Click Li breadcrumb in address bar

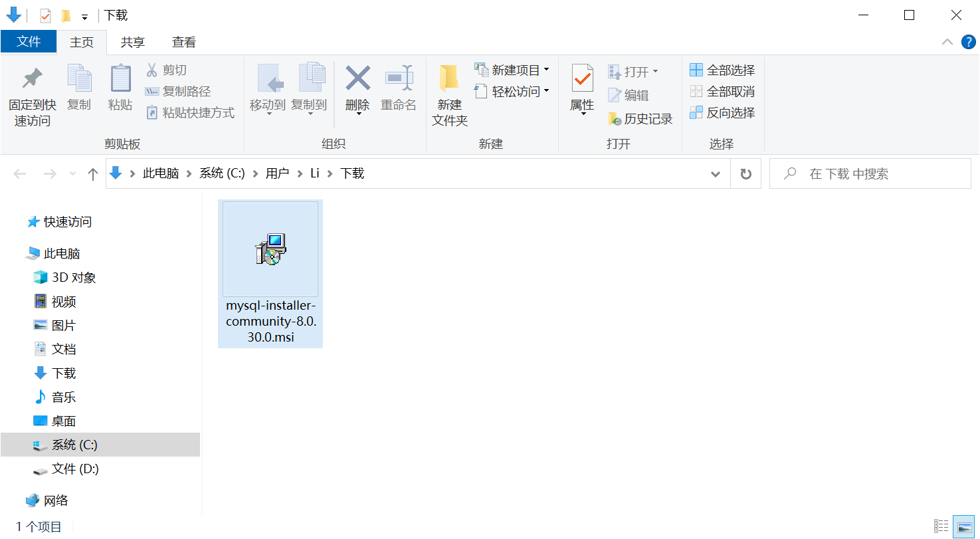point(315,173)
